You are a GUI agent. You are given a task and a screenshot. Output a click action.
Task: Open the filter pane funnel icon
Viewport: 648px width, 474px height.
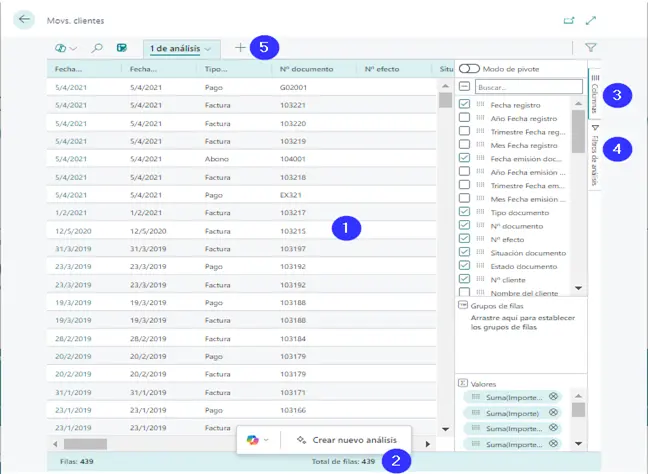pyautogui.click(x=591, y=48)
